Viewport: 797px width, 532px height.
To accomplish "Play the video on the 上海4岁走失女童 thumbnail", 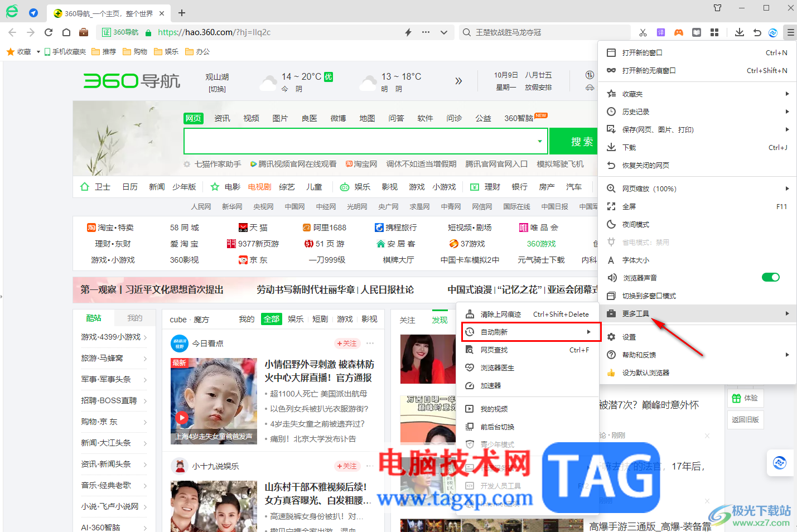I will (x=182, y=418).
